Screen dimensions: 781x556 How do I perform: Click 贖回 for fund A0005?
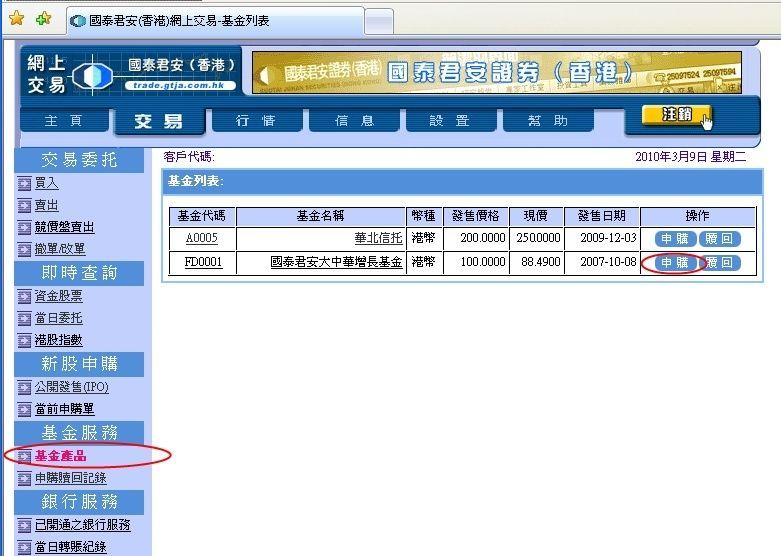(x=719, y=239)
